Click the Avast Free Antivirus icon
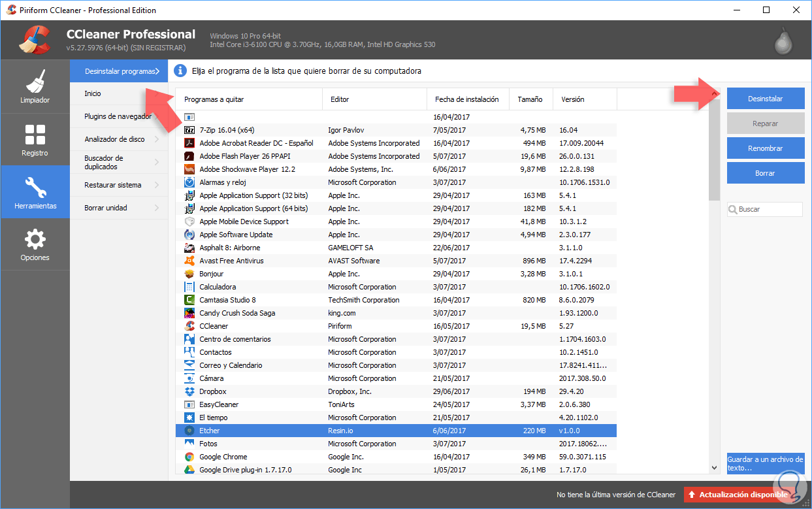This screenshot has height=509, width=812. (189, 261)
